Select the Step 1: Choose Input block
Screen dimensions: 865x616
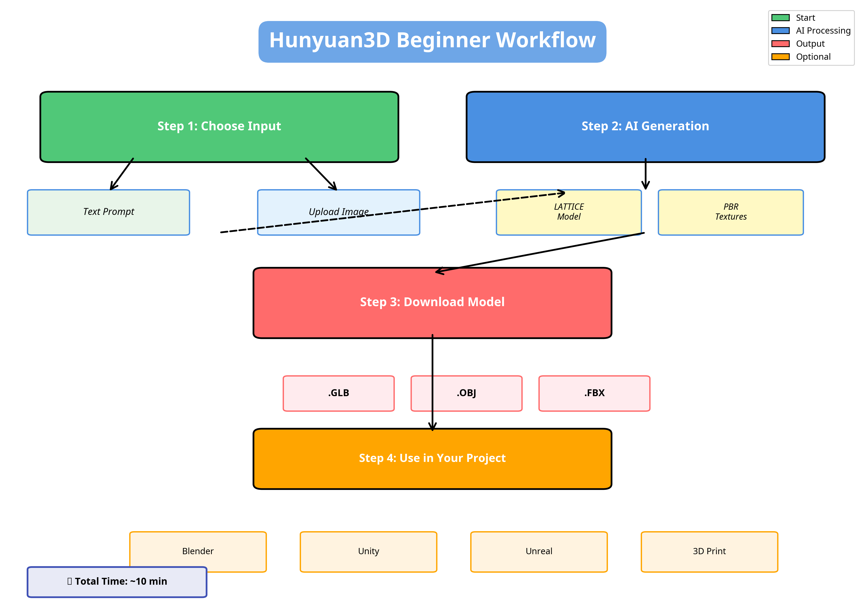(219, 127)
